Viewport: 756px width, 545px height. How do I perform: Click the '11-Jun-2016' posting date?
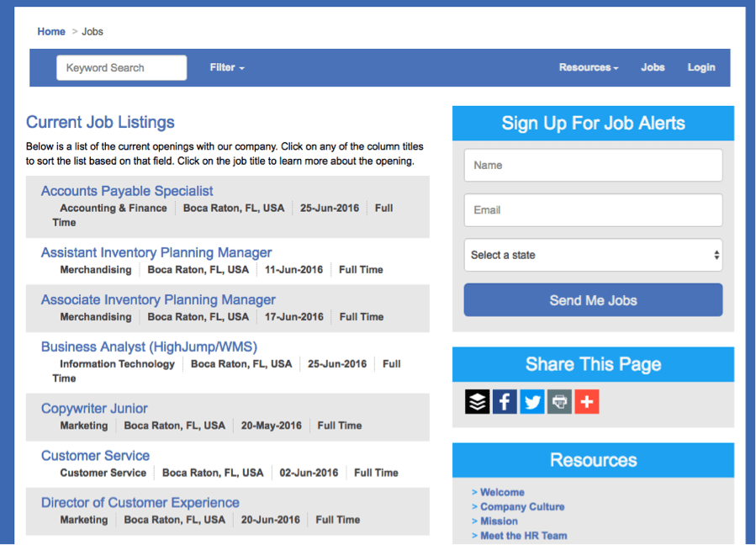point(293,270)
